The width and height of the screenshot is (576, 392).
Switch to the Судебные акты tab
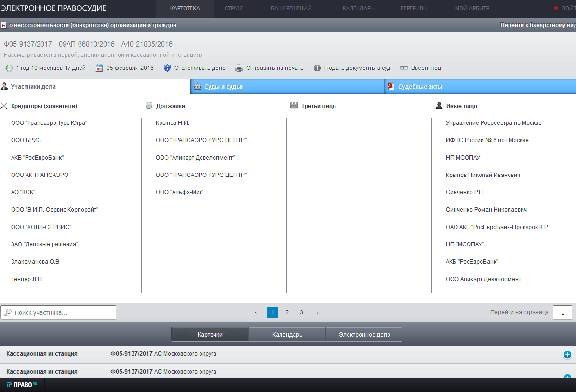tap(480, 86)
